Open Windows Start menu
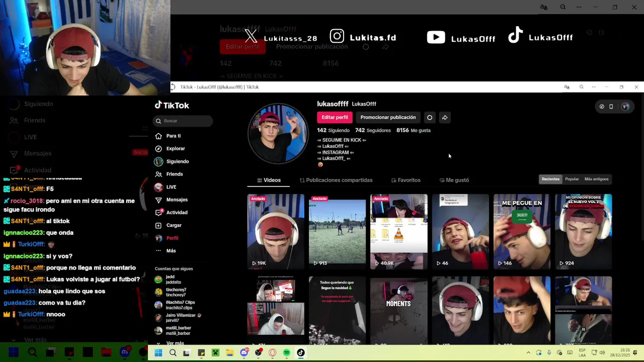Image resolution: width=644 pixels, height=362 pixels. tap(158, 353)
